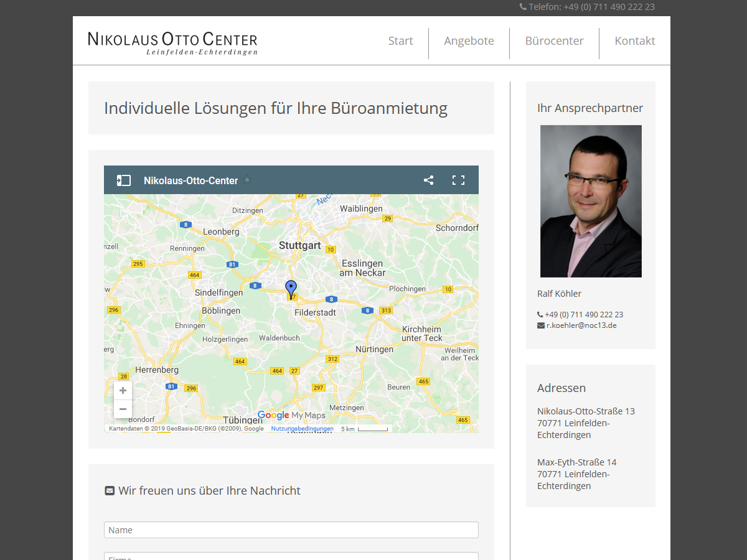Open the Angebote menu item

tap(469, 41)
